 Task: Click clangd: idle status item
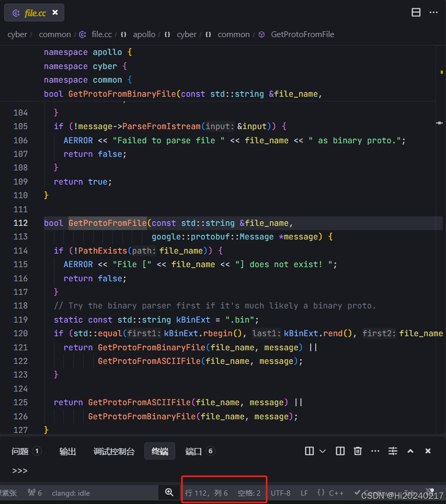coord(71,493)
